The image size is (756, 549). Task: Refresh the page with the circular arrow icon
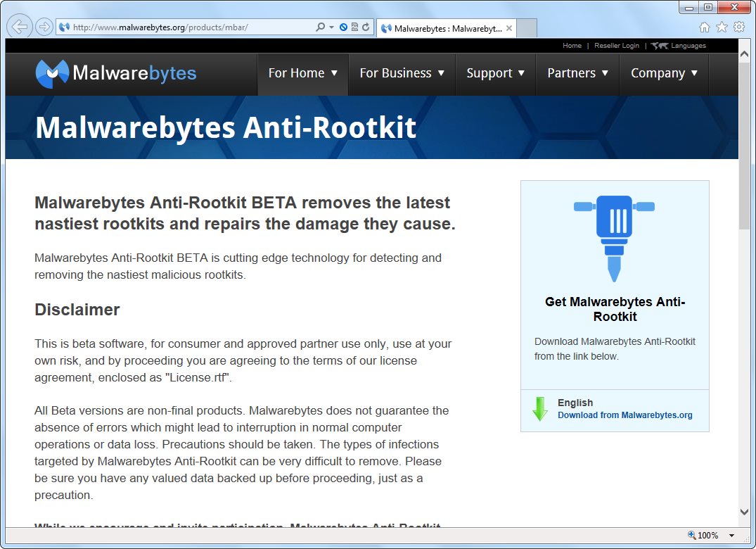366,27
